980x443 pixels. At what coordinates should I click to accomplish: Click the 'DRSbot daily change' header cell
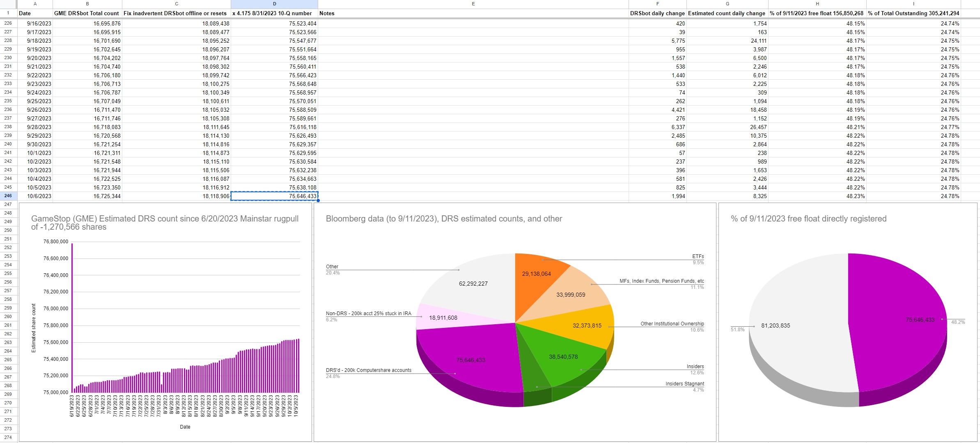pyautogui.click(x=657, y=13)
